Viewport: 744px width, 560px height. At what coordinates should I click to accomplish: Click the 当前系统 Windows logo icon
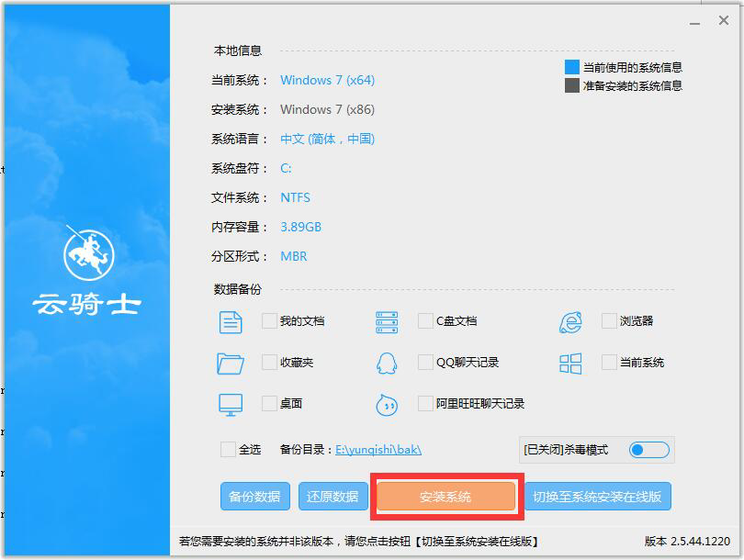570,363
